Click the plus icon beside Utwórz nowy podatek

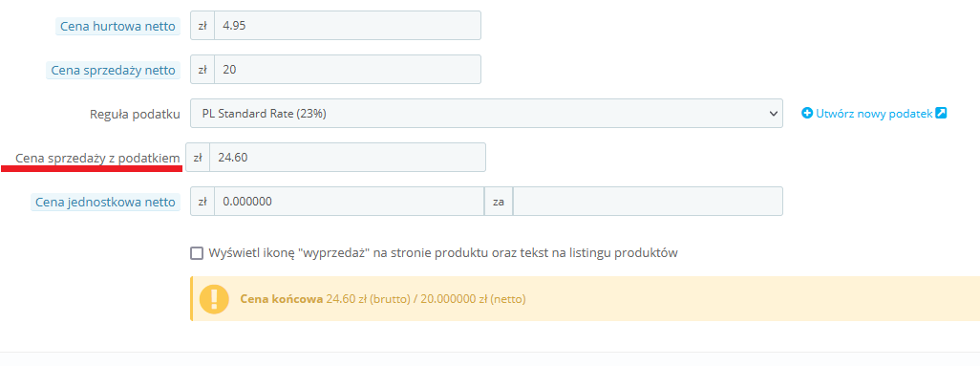[x=807, y=114]
